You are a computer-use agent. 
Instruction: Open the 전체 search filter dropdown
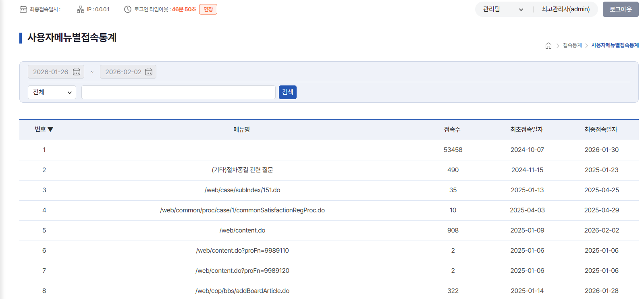pos(52,92)
